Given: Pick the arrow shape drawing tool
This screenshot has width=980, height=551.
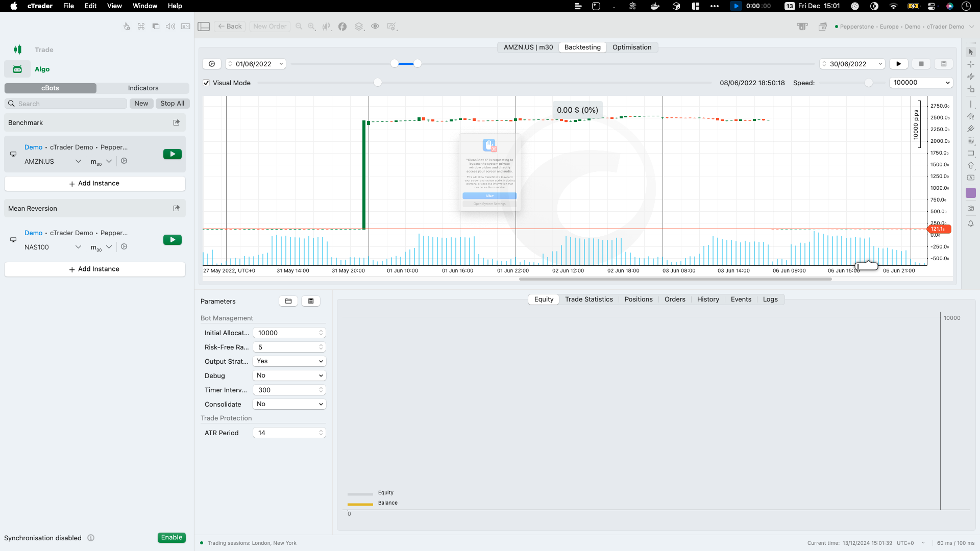Looking at the screenshot, I should click(971, 165).
